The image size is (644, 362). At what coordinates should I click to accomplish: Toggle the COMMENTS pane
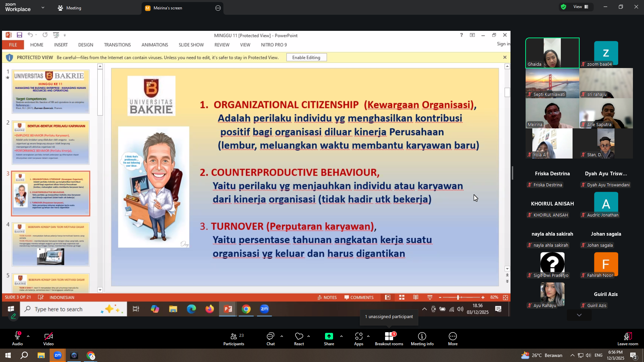pos(359,297)
